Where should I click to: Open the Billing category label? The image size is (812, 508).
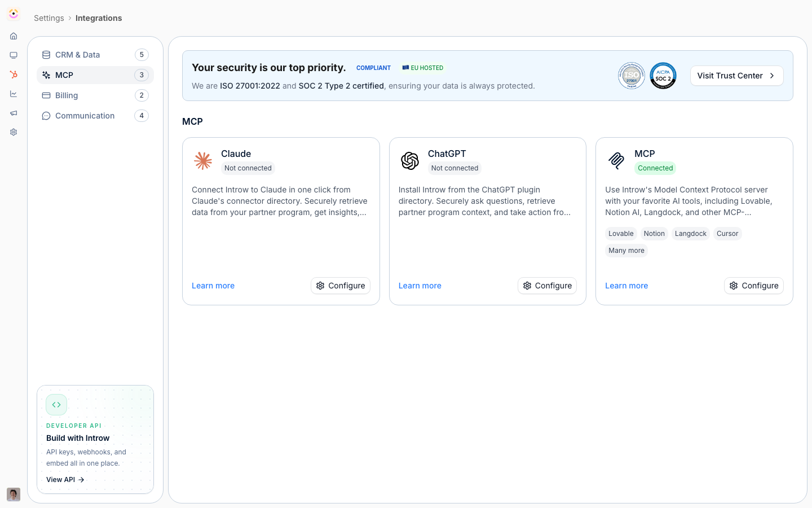67,95
